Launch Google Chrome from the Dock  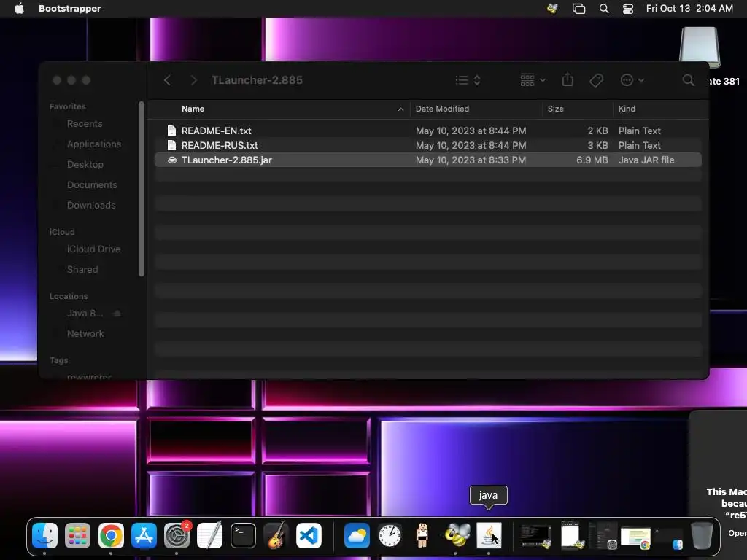[x=111, y=536]
